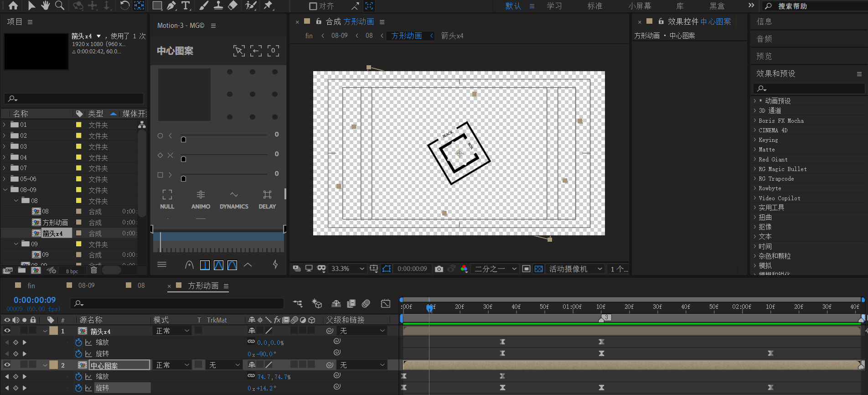Toggle the transparency grid icon in viewer
This screenshot has height=395, width=868.
point(538,269)
